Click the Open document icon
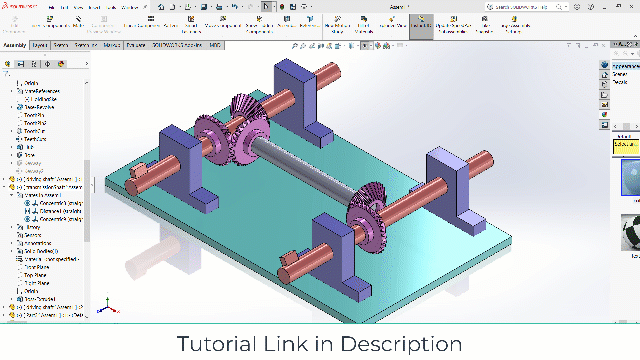Image resolution: width=640 pixels, height=360 pixels. pyautogui.click(x=188, y=7)
